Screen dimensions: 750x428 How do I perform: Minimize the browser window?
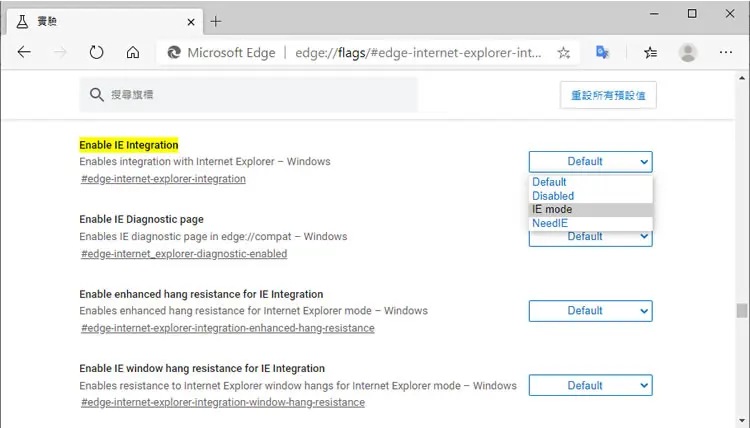(654, 13)
